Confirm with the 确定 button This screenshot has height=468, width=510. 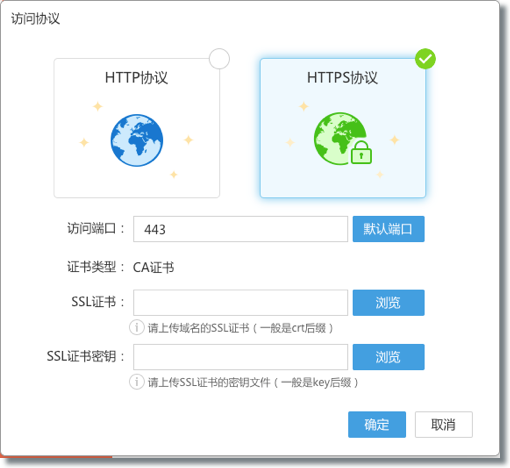coord(377,424)
